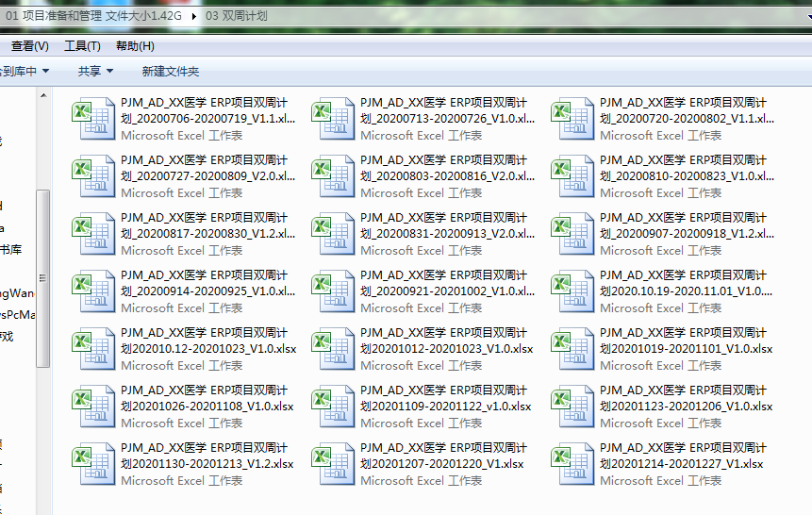This screenshot has height=515, width=812.
Task: Select file name 划20201012-20201023_V1.0.xlsx
Action: 446,349
